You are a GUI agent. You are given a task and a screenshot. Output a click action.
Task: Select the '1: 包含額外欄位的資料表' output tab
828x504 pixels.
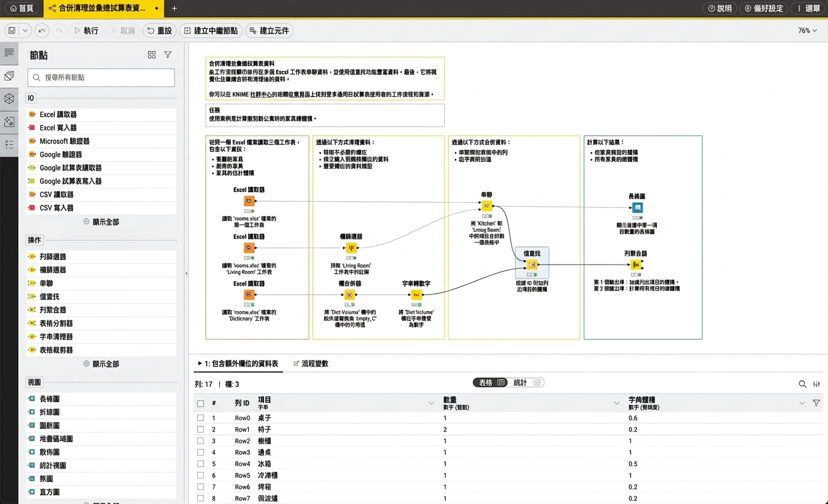click(x=238, y=364)
